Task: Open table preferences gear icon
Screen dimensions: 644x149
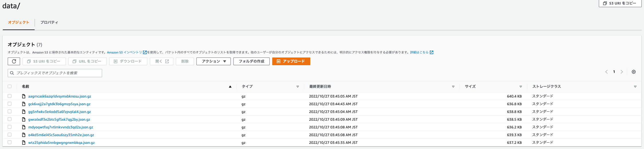Action: [634, 72]
